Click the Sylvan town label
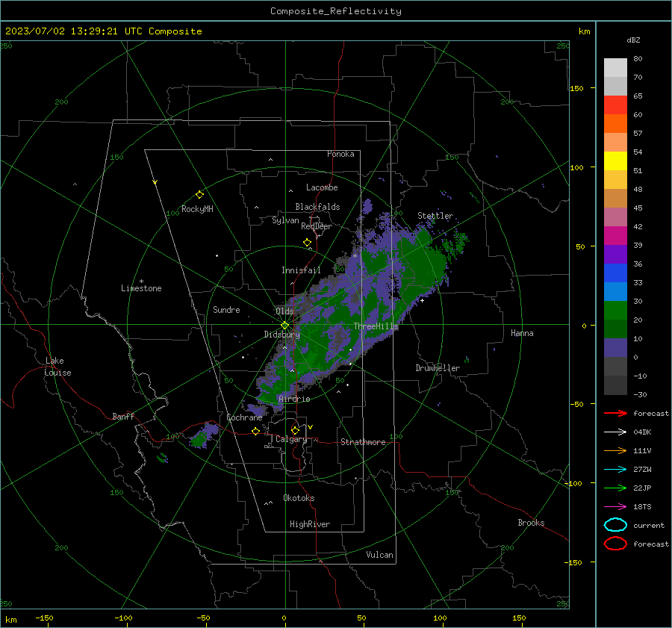The height and width of the screenshot is (628, 672). [x=285, y=220]
